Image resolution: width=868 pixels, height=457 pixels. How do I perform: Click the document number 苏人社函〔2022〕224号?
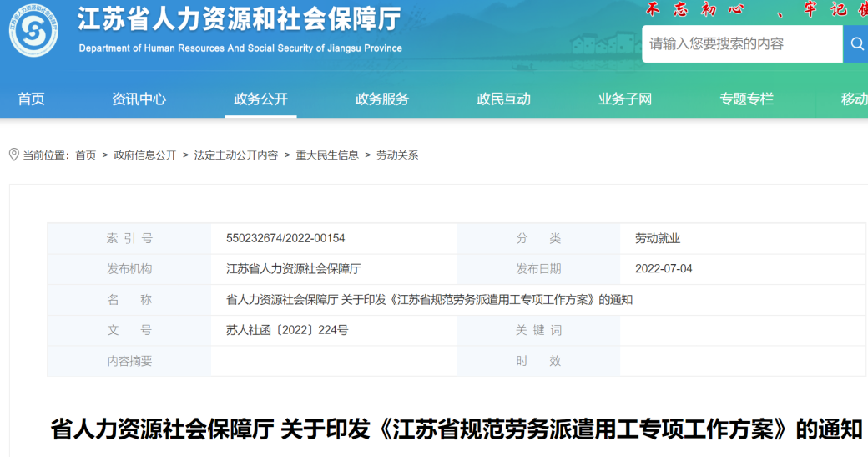click(287, 330)
